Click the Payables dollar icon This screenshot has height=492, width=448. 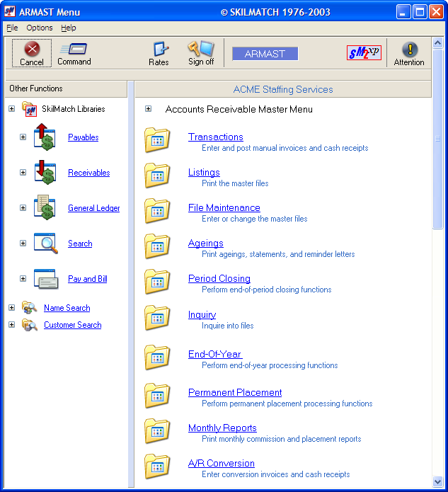point(45,137)
